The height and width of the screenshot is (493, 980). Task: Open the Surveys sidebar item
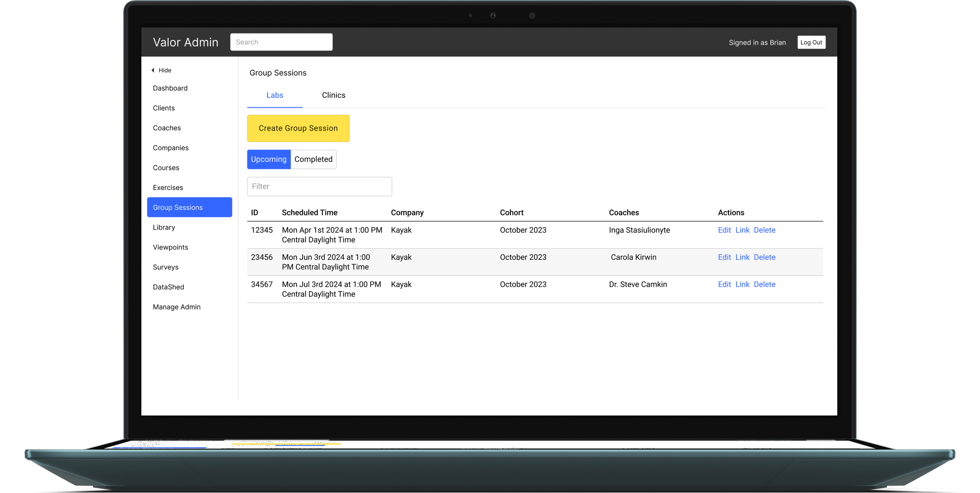click(165, 267)
